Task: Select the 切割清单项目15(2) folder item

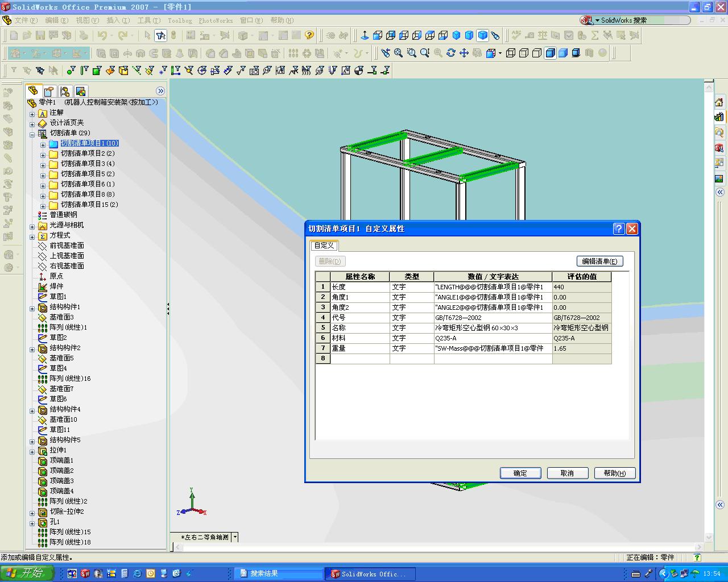Action: point(89,205)
